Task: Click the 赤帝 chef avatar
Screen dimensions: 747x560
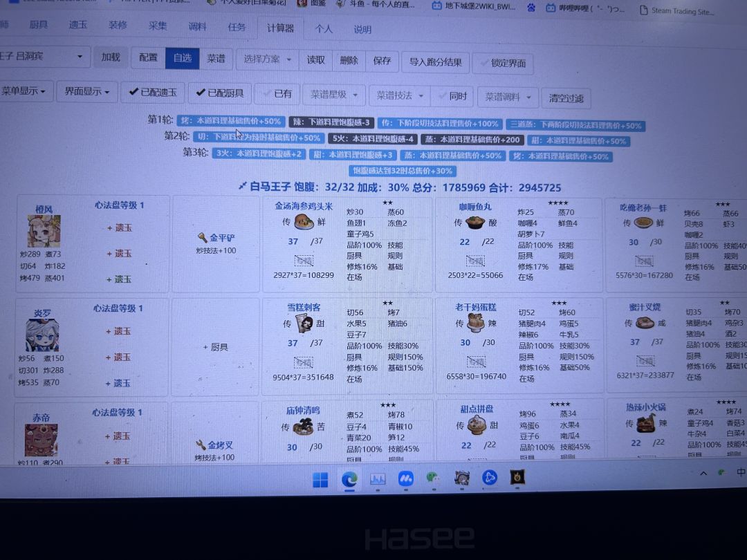Action: [x=41, y=440]
